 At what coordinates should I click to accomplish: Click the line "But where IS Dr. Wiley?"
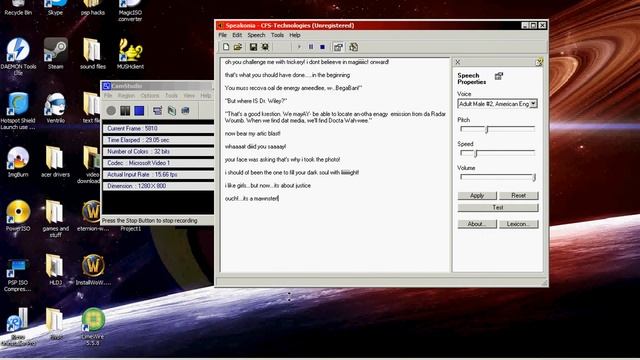pyautogui.click(x=256, y=101)
